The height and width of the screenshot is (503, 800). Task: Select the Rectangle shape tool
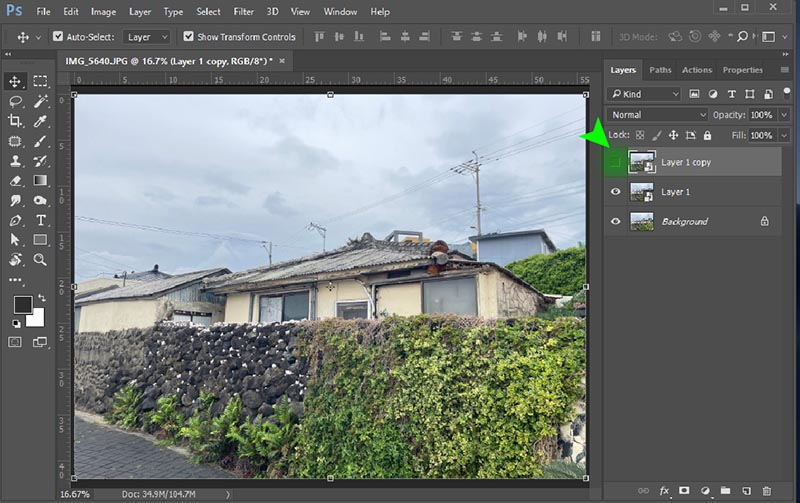[40, 240]
